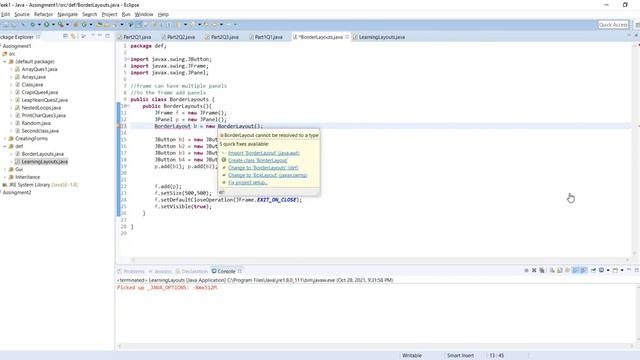Select CrapsQues4.java in the tree
This screenshot has width=640, height=360.
click(x=40, y=92)
